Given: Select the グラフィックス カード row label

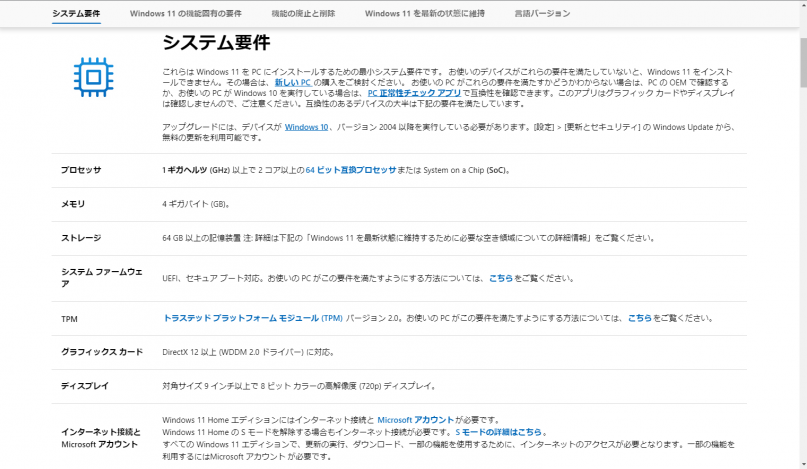Looking at the screenshot, I should 102,353.
